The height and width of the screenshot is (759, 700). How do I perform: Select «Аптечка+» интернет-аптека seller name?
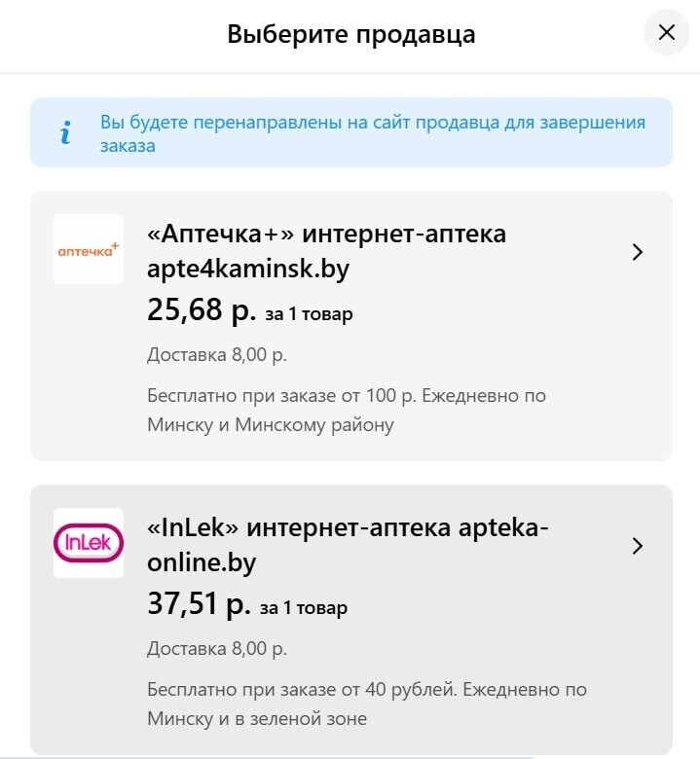pyautogui.click(x=326, y=235)
